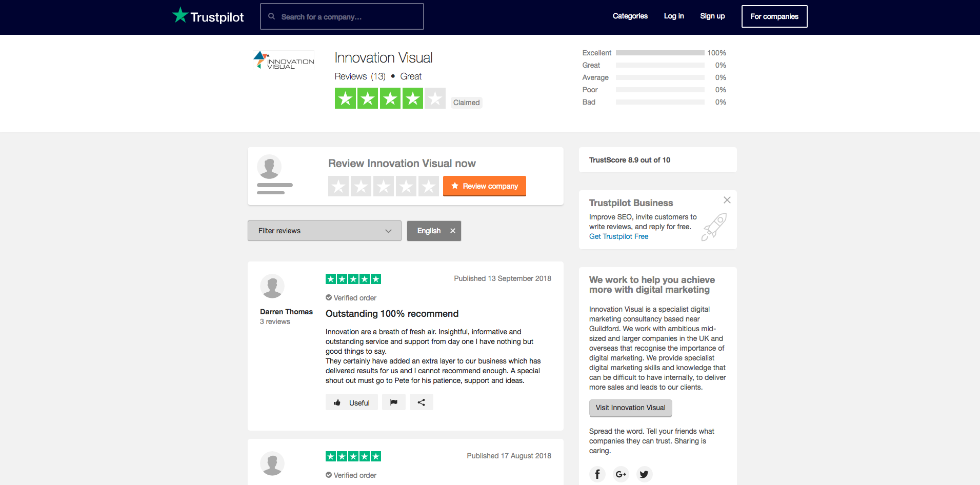Open Sign up

click(712, 16)
